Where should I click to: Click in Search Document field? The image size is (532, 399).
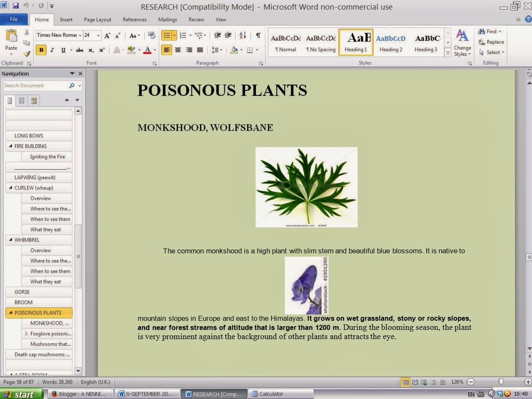click(35, 85)
